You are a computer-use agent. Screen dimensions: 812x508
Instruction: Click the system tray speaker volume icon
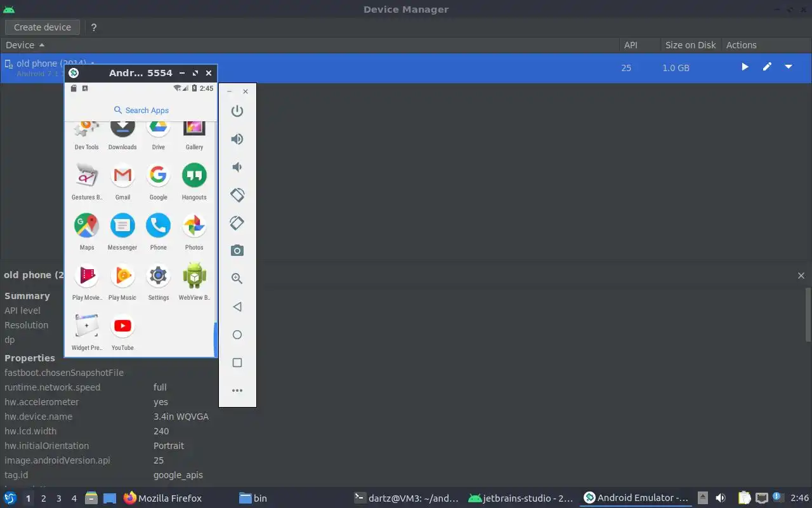pos(721,498)
